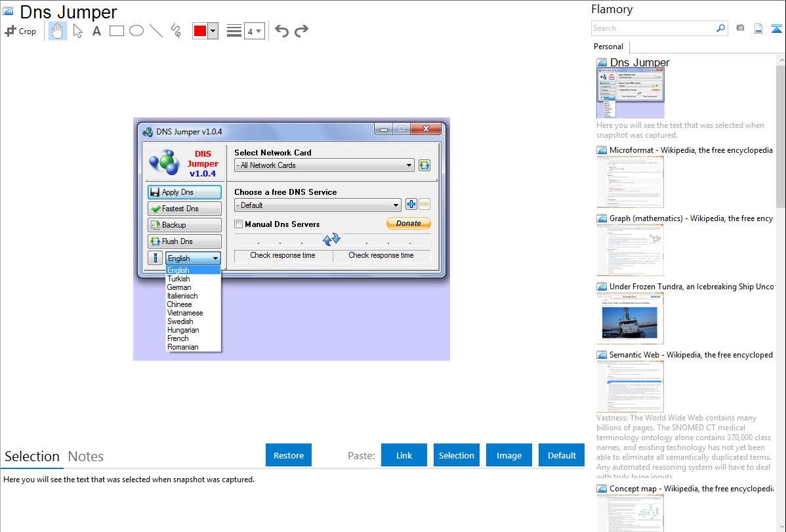
Task: Toggle Manual Dns Servers checkbox
Action: pos(239,224)
